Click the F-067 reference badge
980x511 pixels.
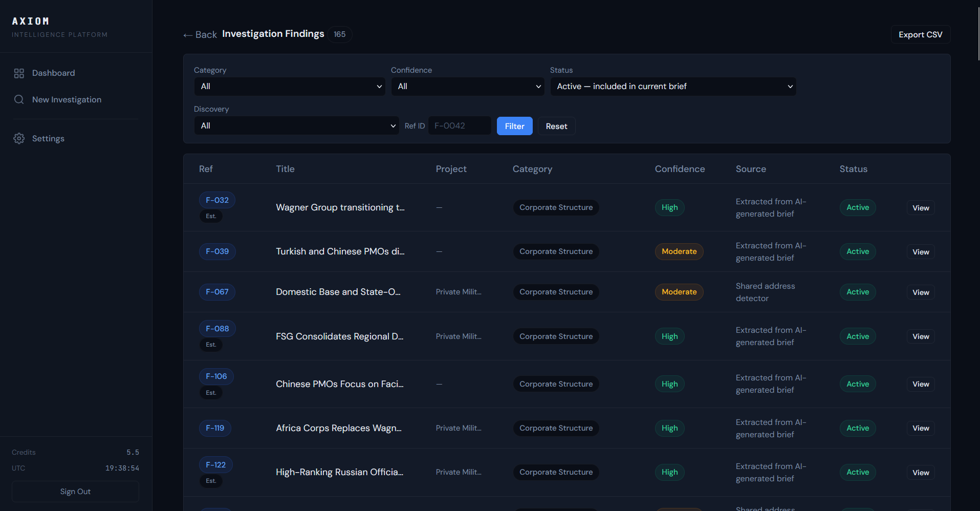[x=217, y=292]
